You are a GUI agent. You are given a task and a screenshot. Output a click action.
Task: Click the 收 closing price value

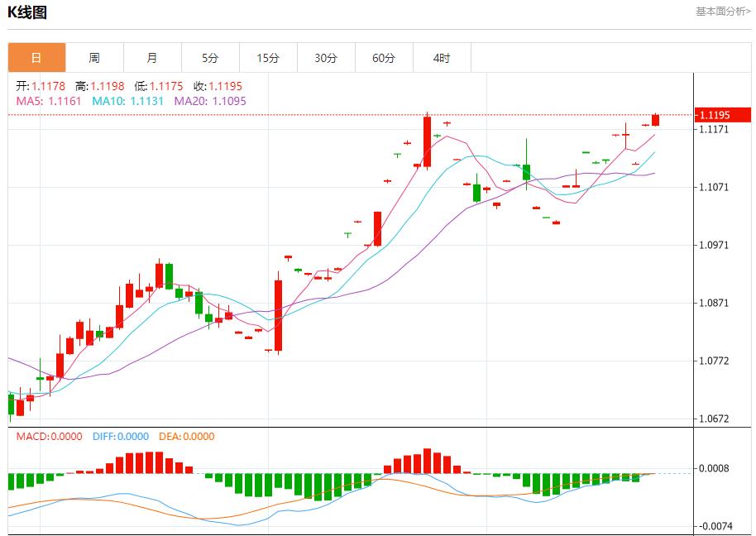(x=218, y=86)
